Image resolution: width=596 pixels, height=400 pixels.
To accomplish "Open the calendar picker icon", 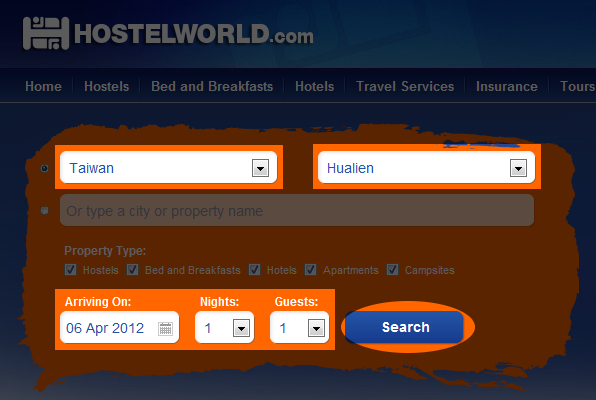I will pos(165,328).
